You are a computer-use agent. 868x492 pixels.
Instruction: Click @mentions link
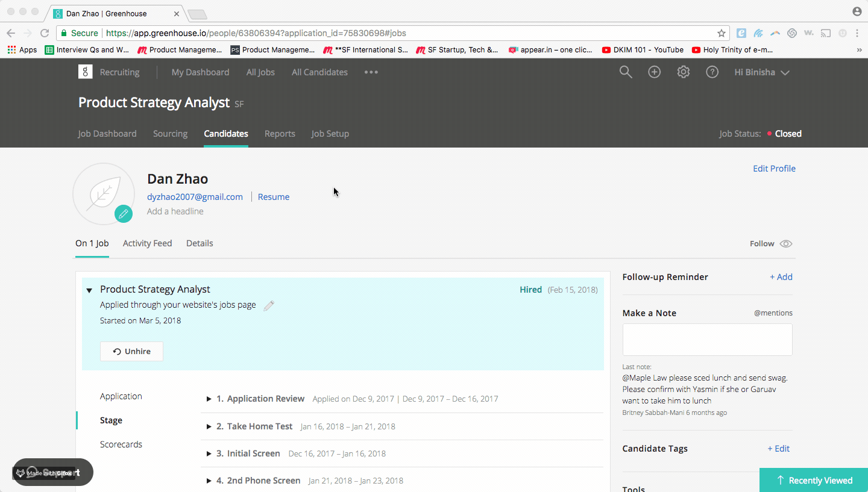click(773, 313)
